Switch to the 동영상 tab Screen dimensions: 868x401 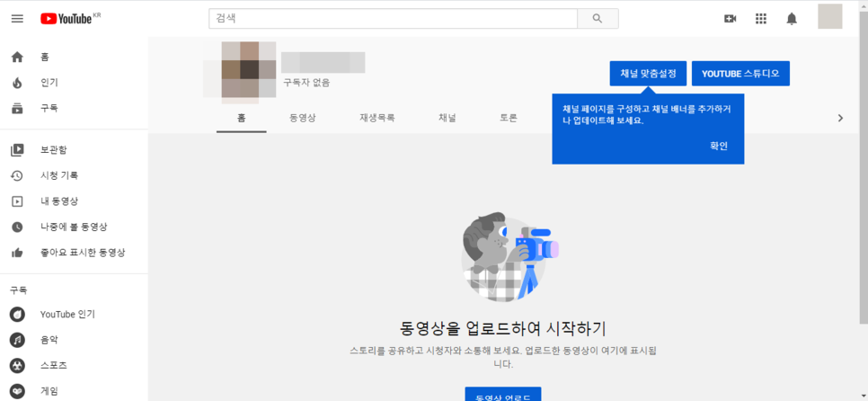[303, 118]
